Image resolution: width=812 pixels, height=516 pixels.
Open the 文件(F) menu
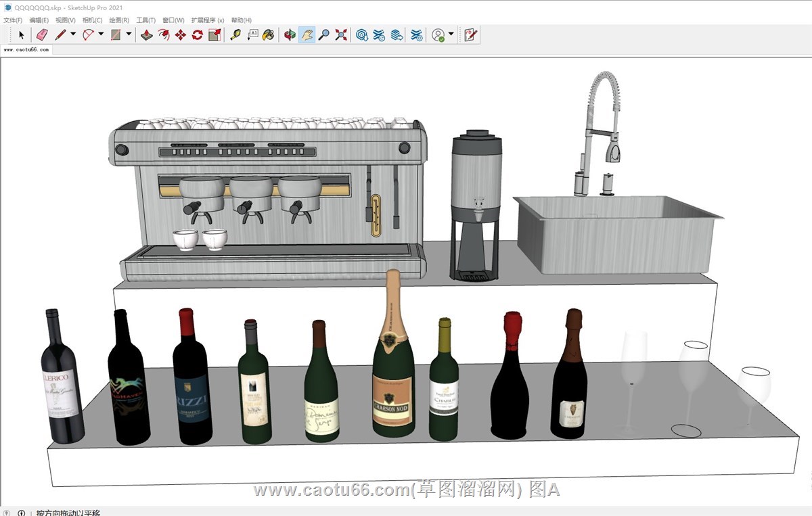[x=13, y=20]
